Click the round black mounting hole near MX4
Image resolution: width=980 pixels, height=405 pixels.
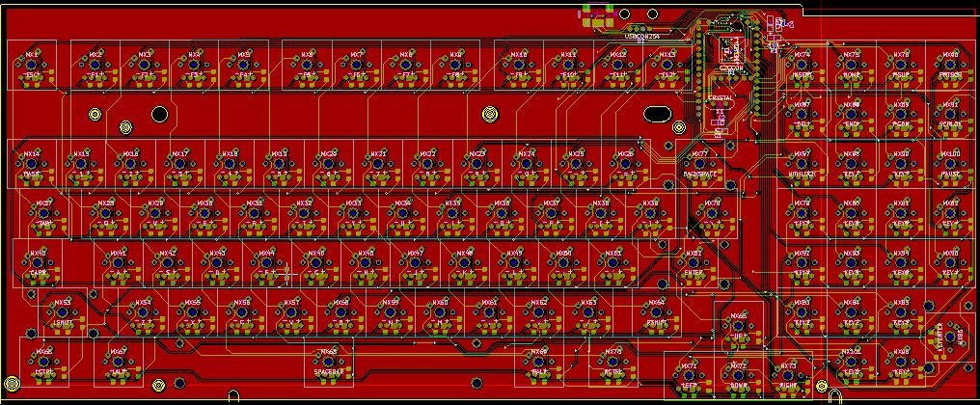159,115
